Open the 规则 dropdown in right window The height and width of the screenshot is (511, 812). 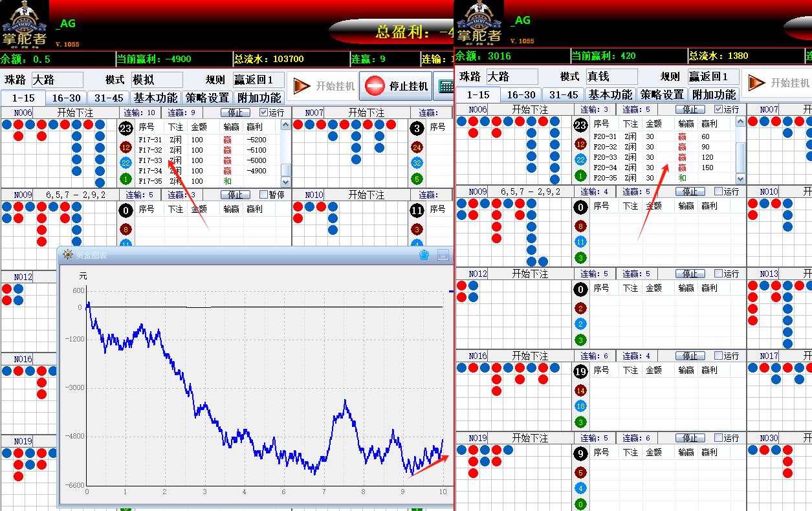point(712,76)
